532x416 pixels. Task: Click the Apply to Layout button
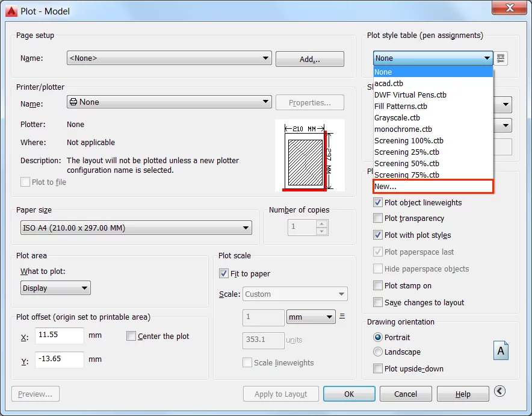pos(280,394)
